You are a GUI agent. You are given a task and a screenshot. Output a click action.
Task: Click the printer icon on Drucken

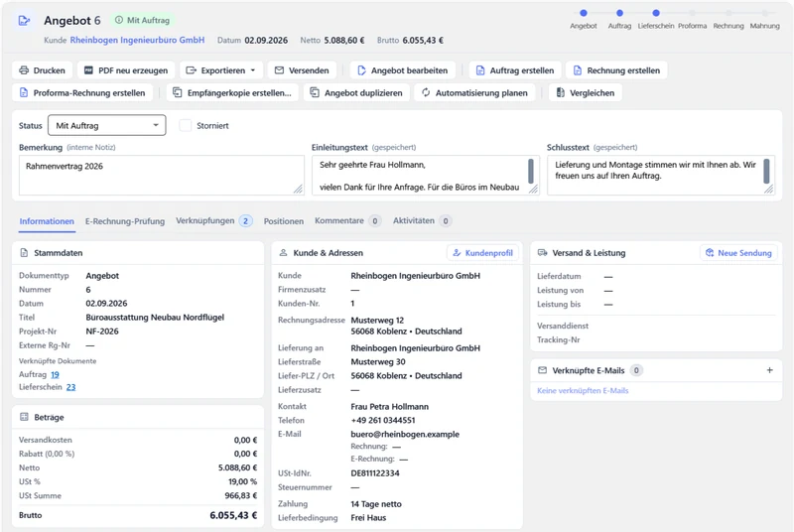pos(24,70)
